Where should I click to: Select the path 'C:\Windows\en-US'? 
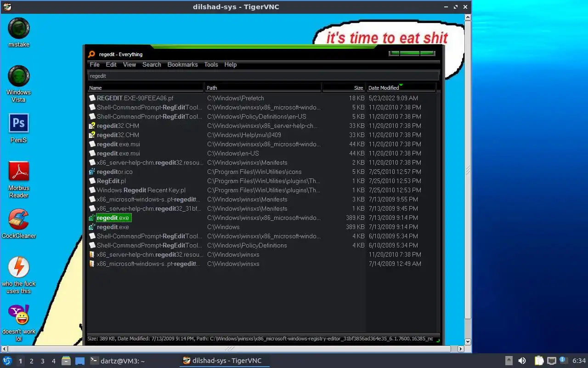233,153
